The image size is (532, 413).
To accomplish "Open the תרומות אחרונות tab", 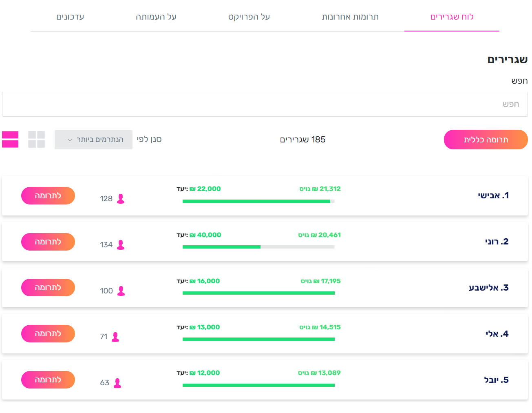I will coord(350,17).
